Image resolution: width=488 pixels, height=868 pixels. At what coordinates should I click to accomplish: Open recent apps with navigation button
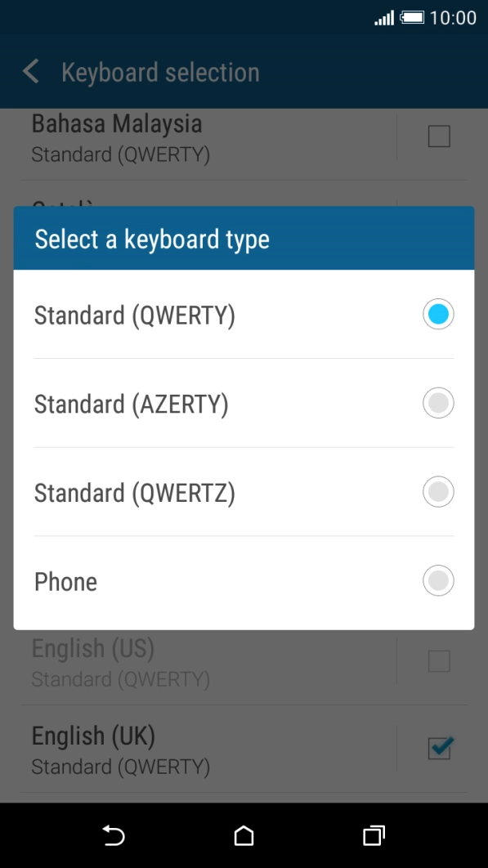click(373, 835)
